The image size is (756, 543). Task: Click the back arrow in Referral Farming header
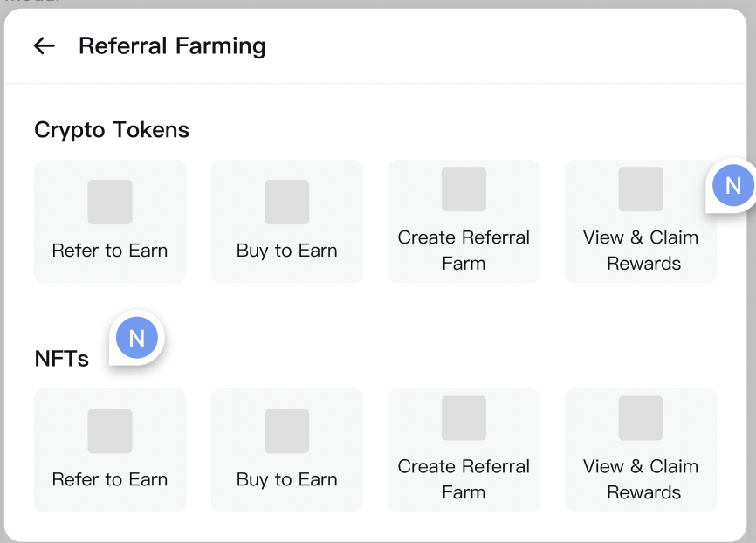point(44,46)
